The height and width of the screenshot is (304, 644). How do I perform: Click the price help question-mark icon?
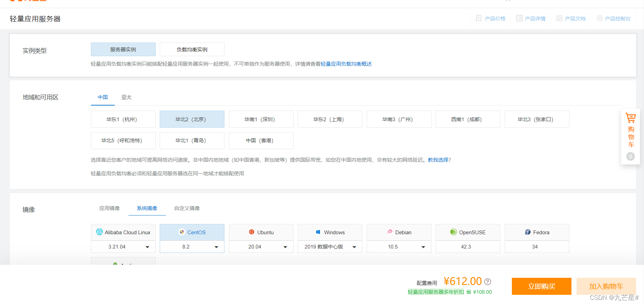pos(488,282)
